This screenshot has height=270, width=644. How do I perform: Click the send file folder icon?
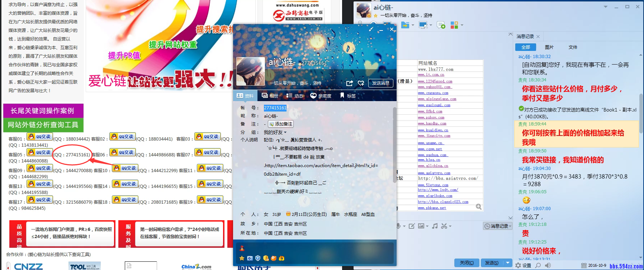point(405,25)
